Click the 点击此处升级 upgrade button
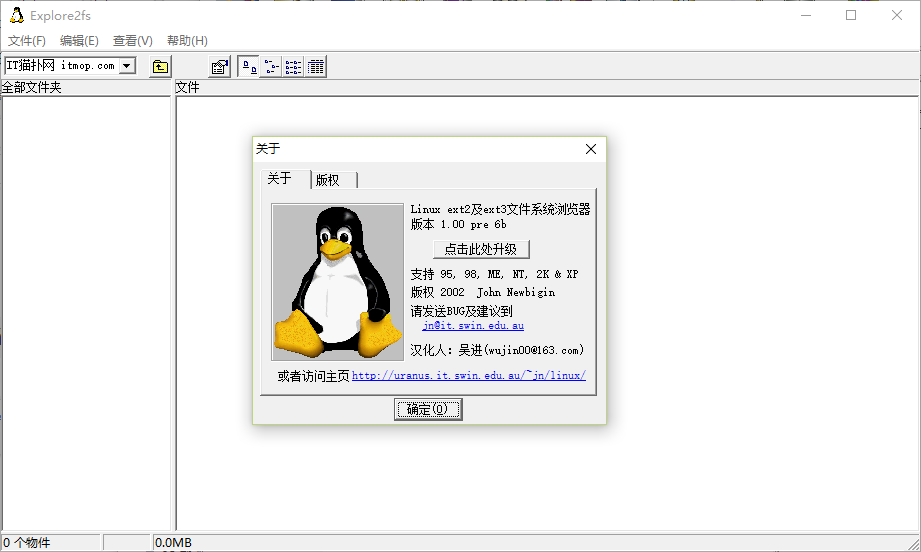This screenshot has width=921, height=552. [481, 249]
